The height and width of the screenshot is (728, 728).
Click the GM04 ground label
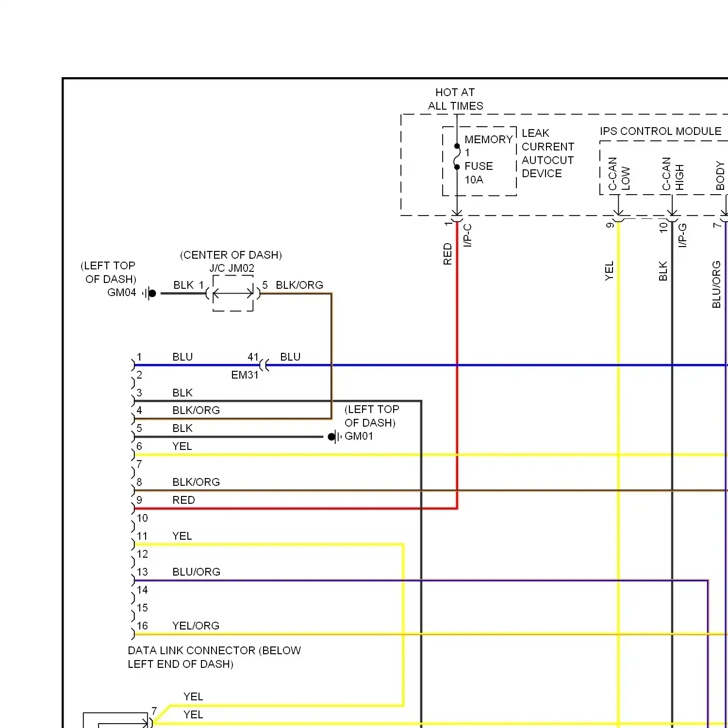[122, 293]
